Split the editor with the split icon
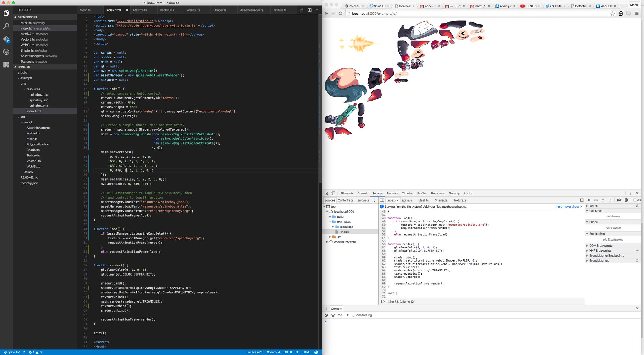This screenshot has height=355, width=644. (309, 10)
